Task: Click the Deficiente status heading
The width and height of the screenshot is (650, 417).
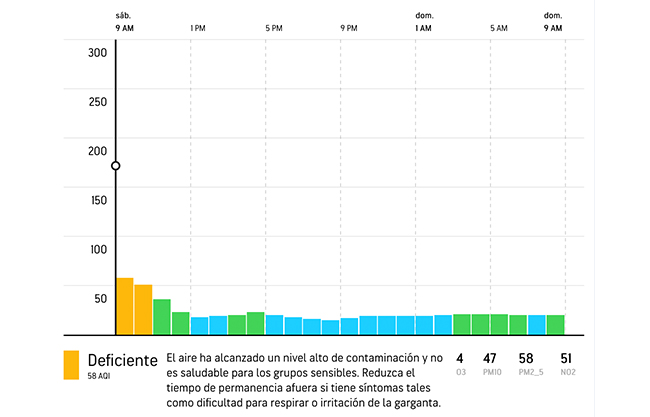Action: 122,360
